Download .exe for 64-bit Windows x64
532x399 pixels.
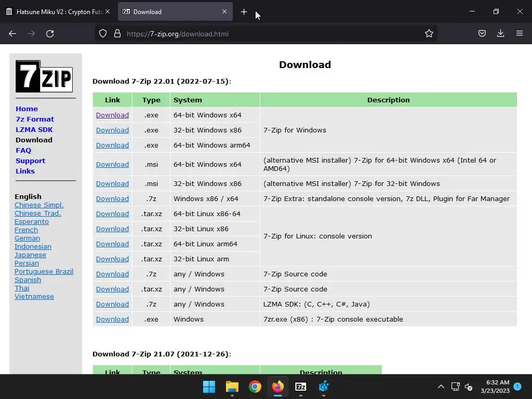point(112,115)
